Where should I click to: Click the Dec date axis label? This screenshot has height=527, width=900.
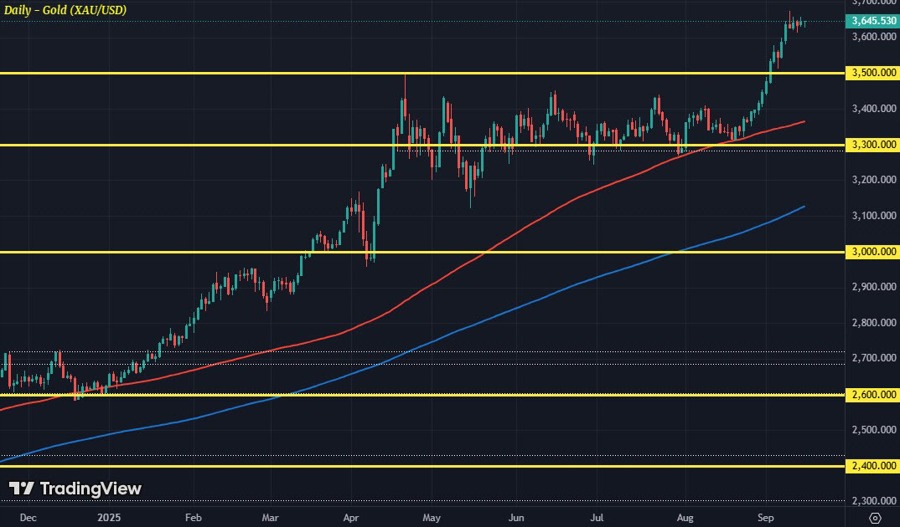click(28, 518)
